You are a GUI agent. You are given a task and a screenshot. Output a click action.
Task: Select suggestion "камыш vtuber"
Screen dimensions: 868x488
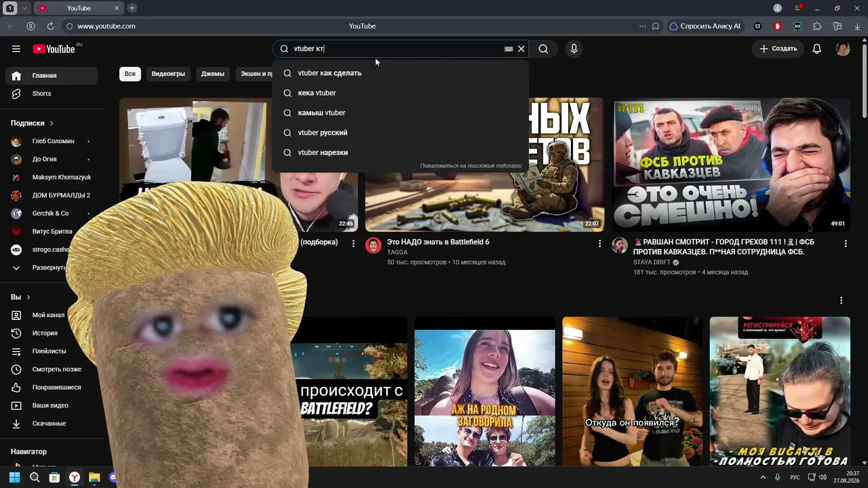point(400,113)
